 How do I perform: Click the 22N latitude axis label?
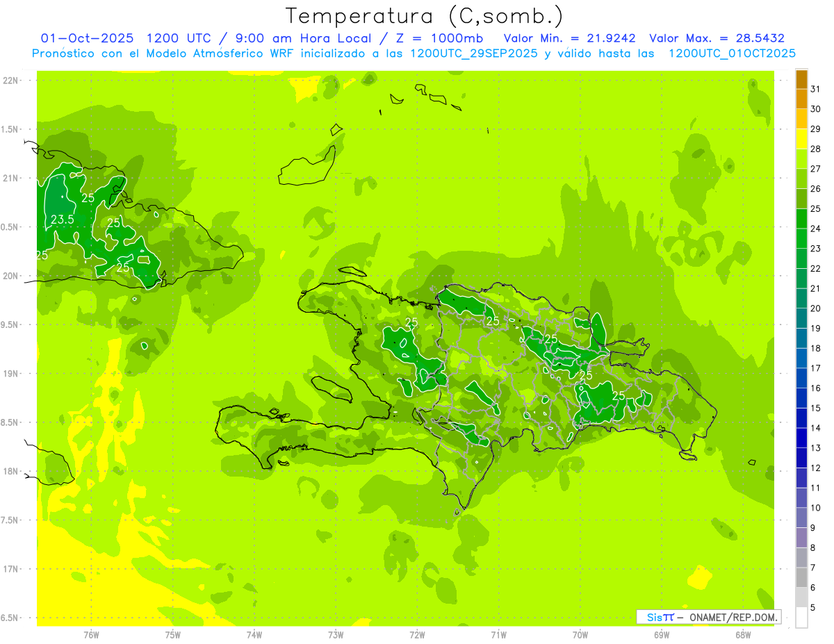point(10,81)
